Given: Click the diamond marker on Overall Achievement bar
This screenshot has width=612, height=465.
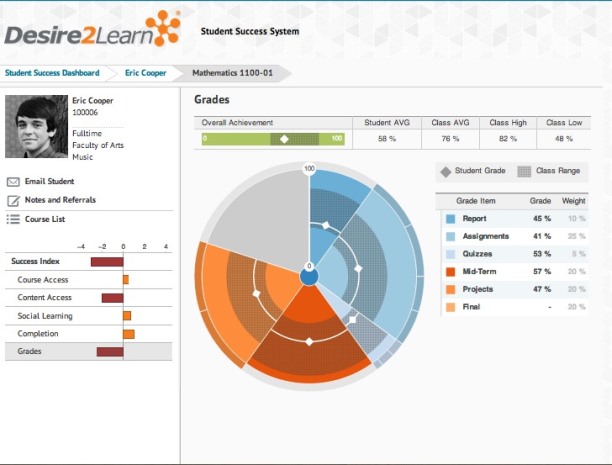Looking at the screenshot, I should coord(284,138).
